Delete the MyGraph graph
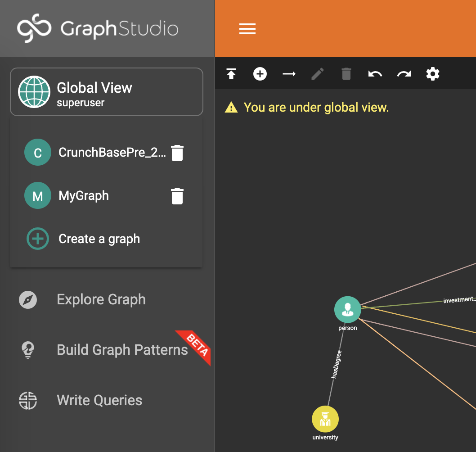This screenshot has width=476, height=452. pyautogui.click(x=177, y=195)
